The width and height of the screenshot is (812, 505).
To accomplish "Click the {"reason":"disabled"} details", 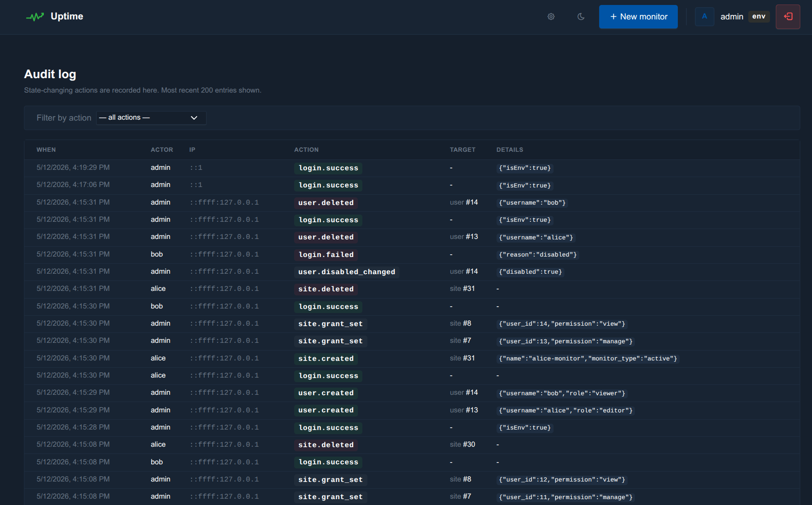I will coord(538,255).
